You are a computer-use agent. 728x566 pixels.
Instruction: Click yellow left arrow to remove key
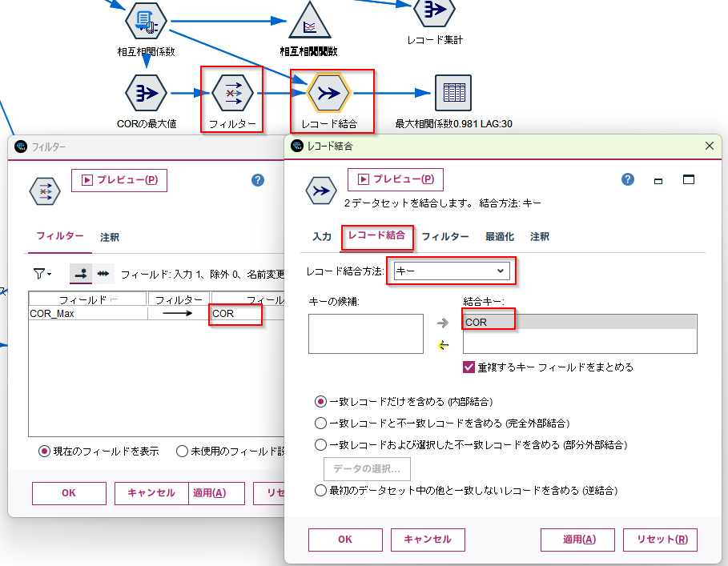(x=443, y=345)
